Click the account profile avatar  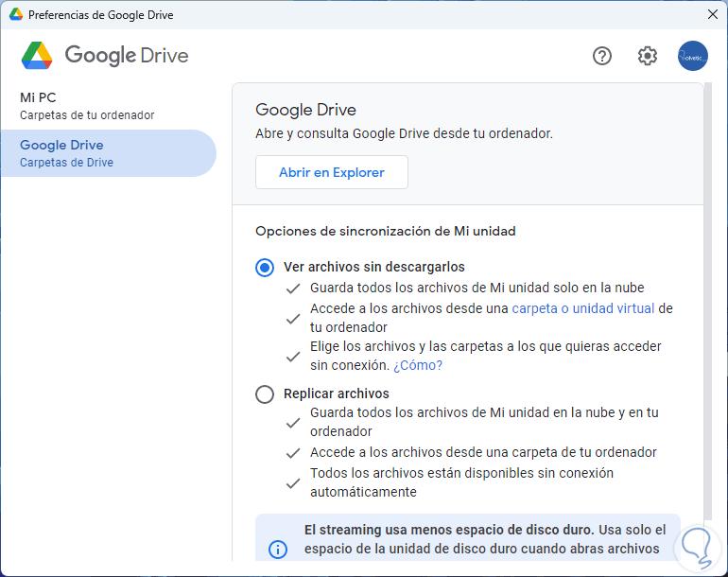(x=693, y=56)
